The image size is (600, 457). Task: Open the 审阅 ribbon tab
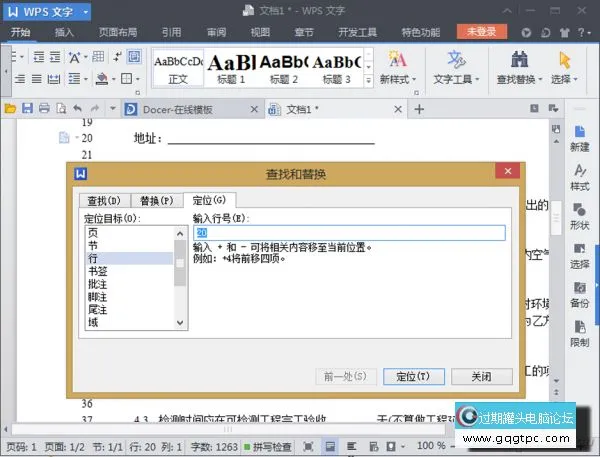[x=216, y=32]
